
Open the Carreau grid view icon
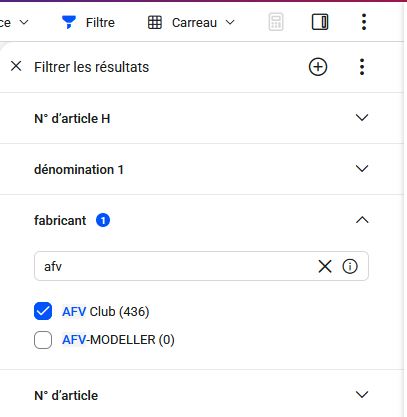pyautogui.click(x=155, y=23)
